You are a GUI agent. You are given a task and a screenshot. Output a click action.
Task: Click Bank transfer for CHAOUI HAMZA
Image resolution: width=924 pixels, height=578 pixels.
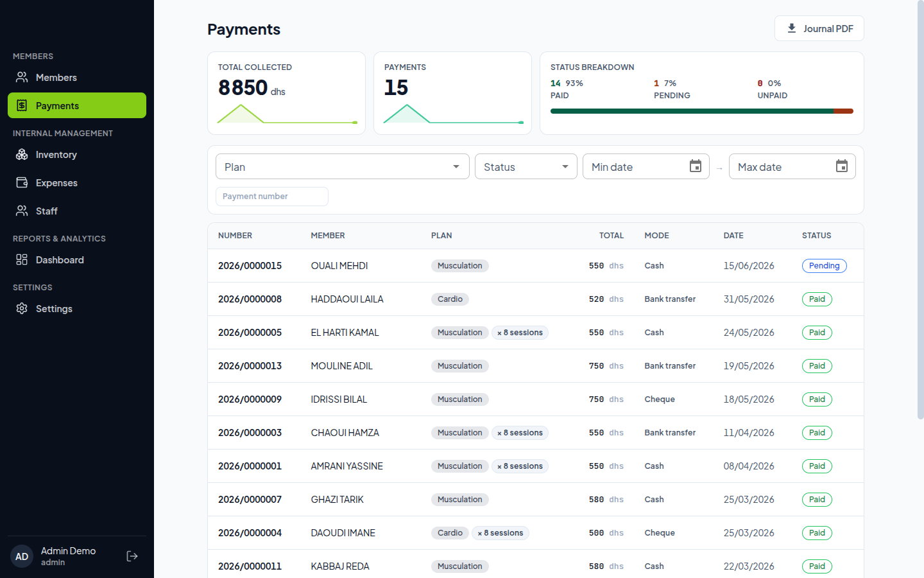tap(670, 433)
